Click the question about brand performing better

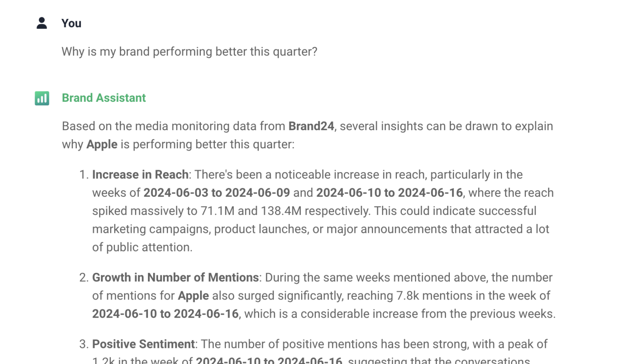[x=189, y=52]
